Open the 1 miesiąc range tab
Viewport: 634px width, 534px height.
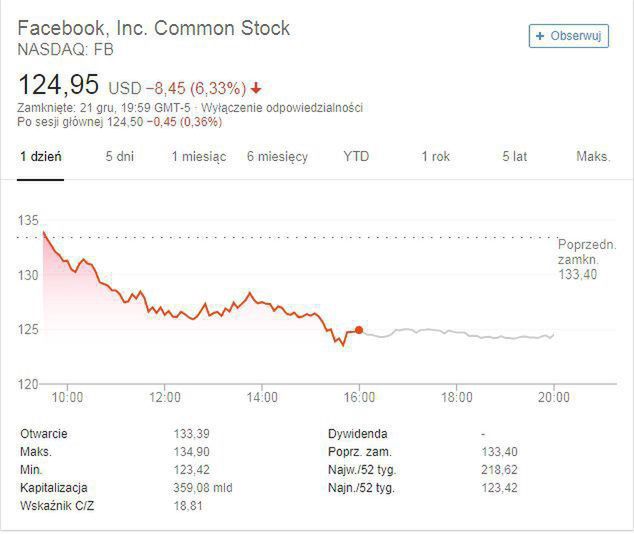pyautogui.click(x=199, y=157)
